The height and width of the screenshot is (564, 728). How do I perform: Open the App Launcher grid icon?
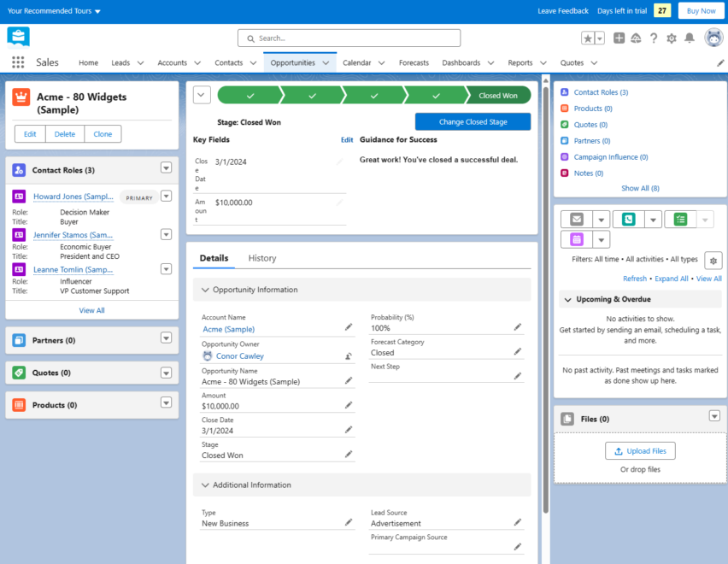(18, 62)
